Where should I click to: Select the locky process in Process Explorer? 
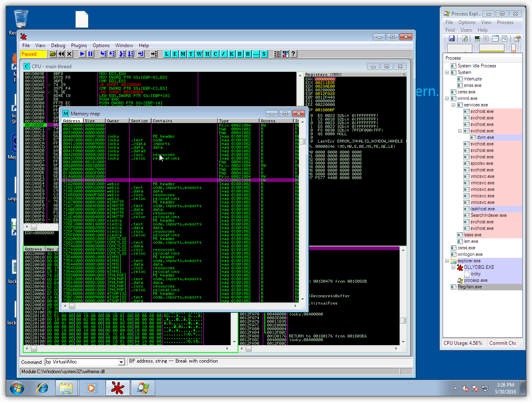476,274
